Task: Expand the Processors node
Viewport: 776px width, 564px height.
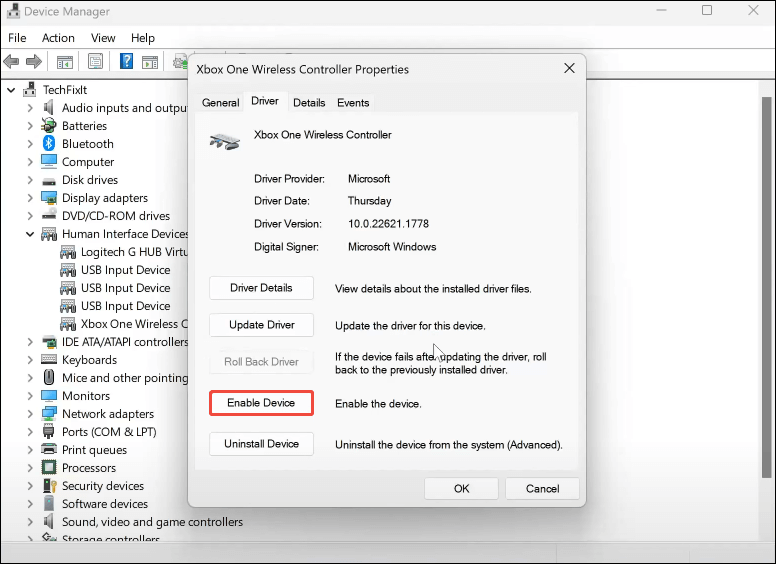Action: click(30, 468)
